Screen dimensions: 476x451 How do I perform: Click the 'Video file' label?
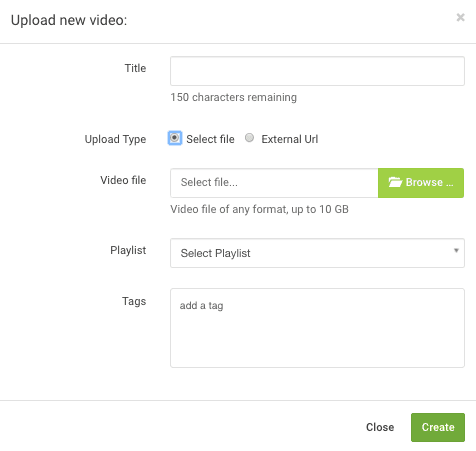(x=123, y=180)
